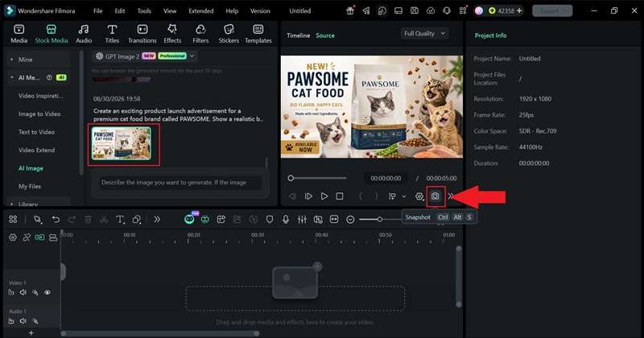This screenshot has height=338, width=644.
Task: Select Text to Video
Action: (36, 132)
